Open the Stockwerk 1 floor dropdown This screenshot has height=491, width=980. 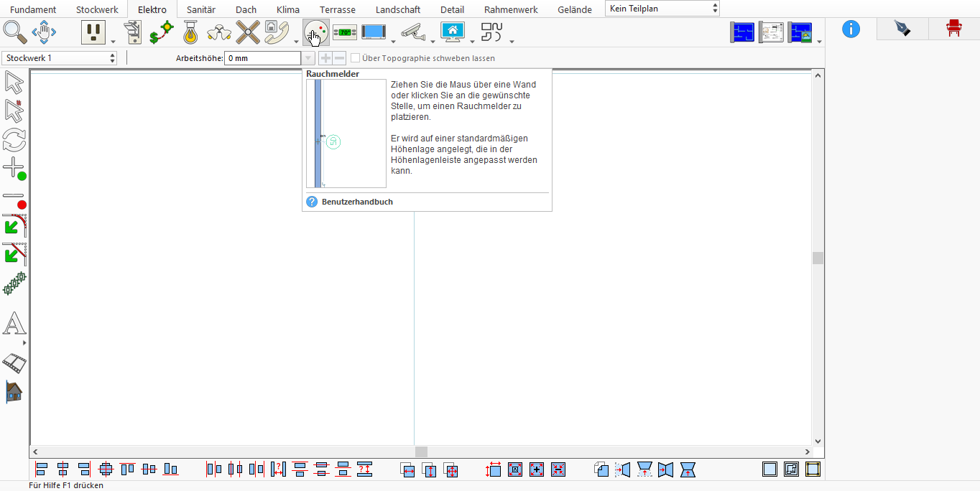(60, 58)
